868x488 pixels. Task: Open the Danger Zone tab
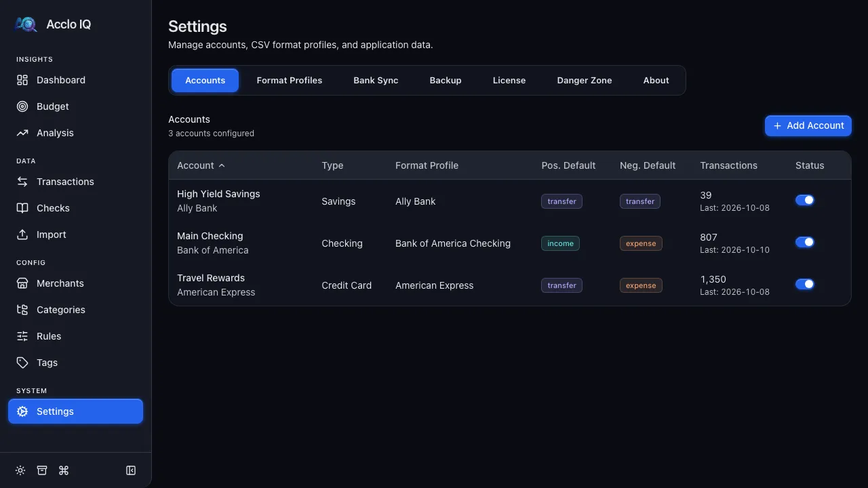coord(585,80)
